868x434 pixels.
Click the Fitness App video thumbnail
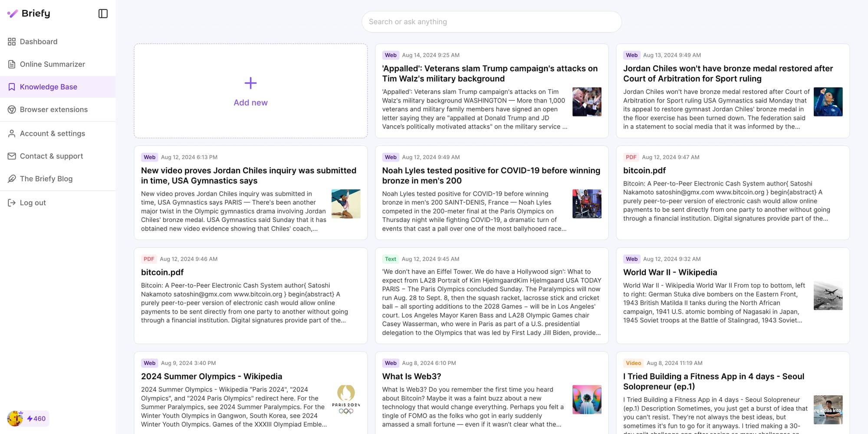coord(828,410)
